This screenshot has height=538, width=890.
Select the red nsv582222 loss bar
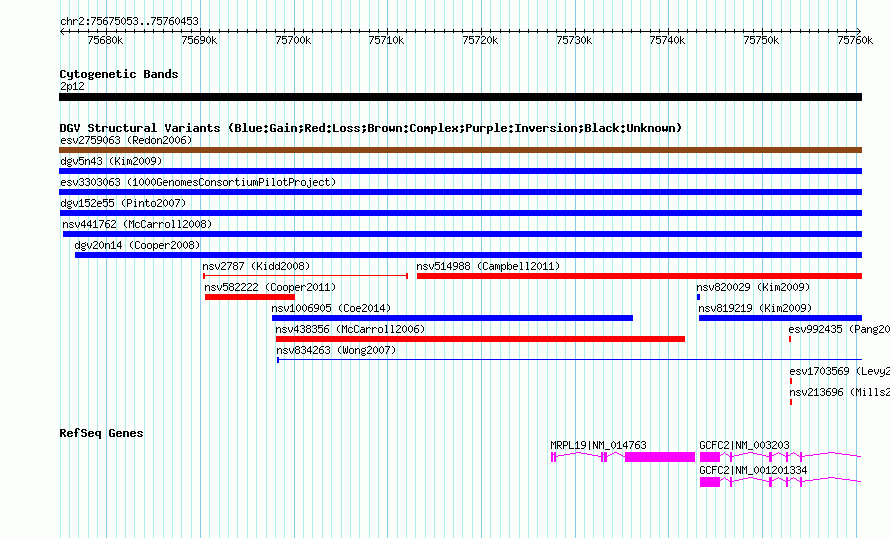[250, 297]
